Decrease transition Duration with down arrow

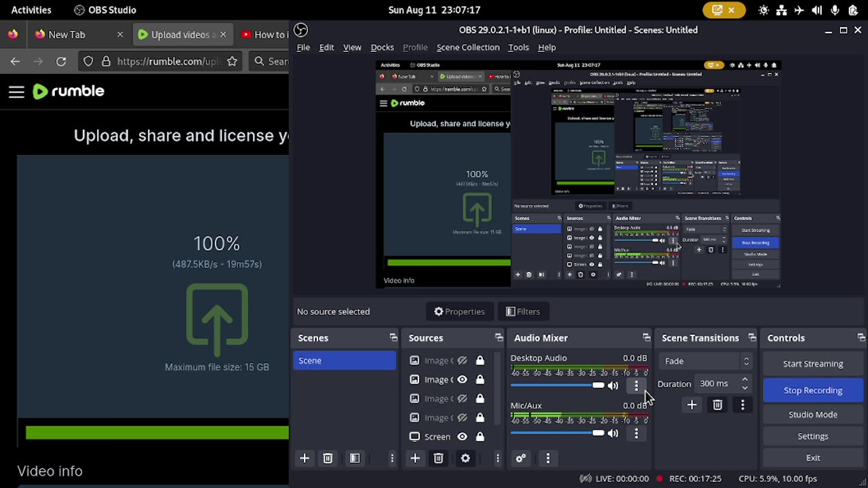(745, 388)
